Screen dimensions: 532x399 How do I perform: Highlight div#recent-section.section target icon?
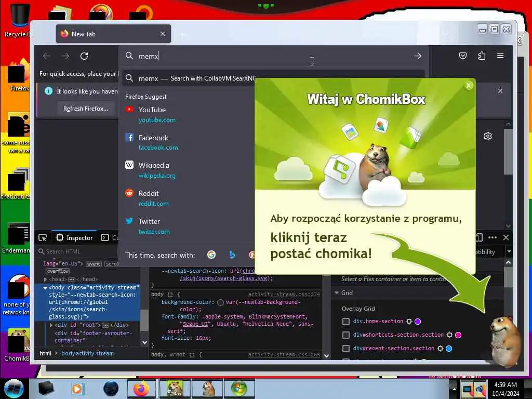tap(441, 349)
